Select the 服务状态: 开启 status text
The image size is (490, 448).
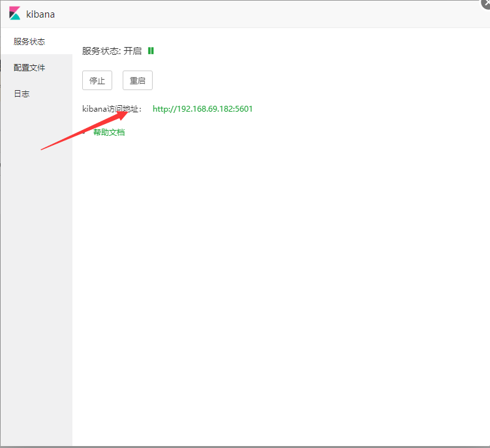(x=112, y=51)
